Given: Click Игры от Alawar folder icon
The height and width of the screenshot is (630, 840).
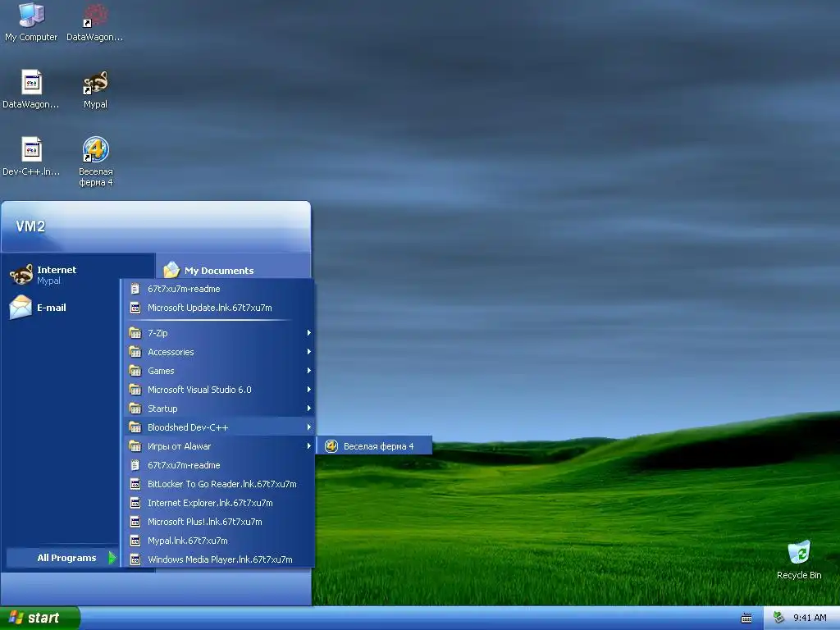Looking at the screenshot, I should point(135,445).
